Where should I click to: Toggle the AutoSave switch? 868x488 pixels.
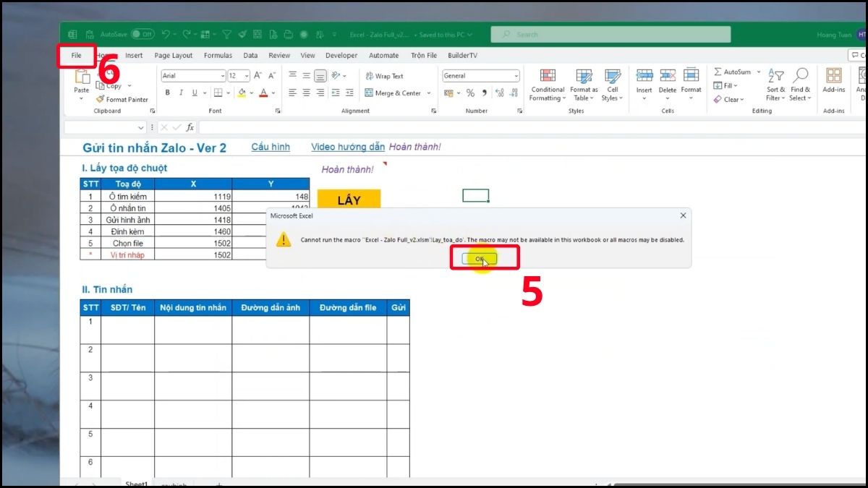tap(142, 34)
